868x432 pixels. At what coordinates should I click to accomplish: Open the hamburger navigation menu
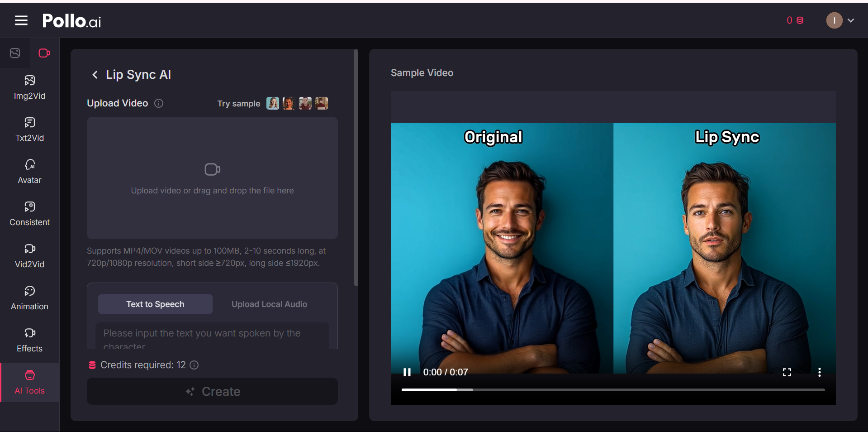point(21,20)
